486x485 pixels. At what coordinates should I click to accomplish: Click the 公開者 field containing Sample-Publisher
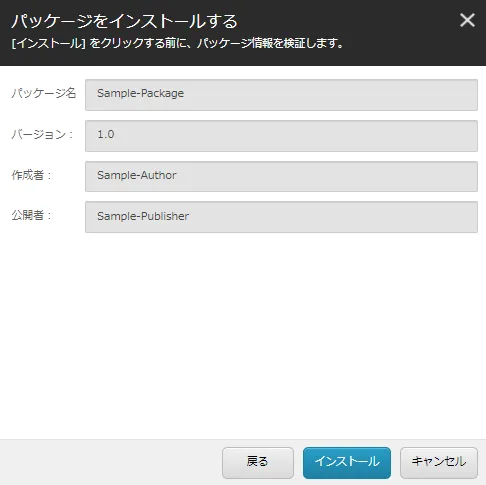[281, 217]
